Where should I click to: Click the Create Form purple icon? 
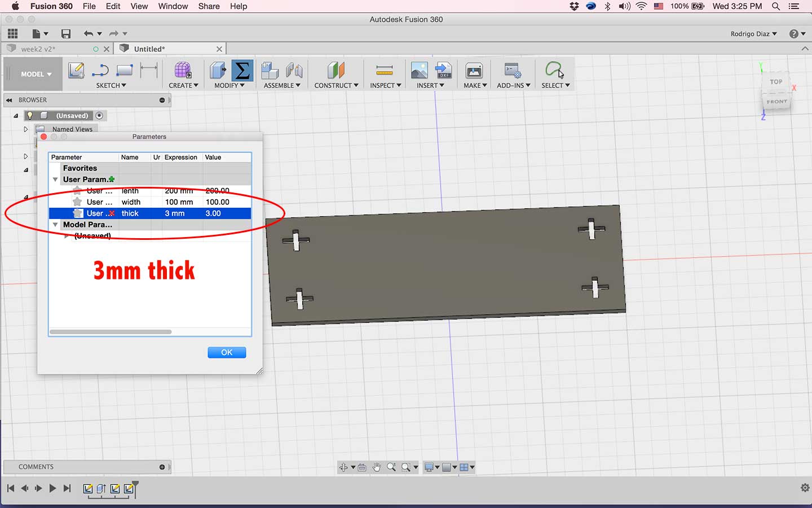(x=182, y=71)
